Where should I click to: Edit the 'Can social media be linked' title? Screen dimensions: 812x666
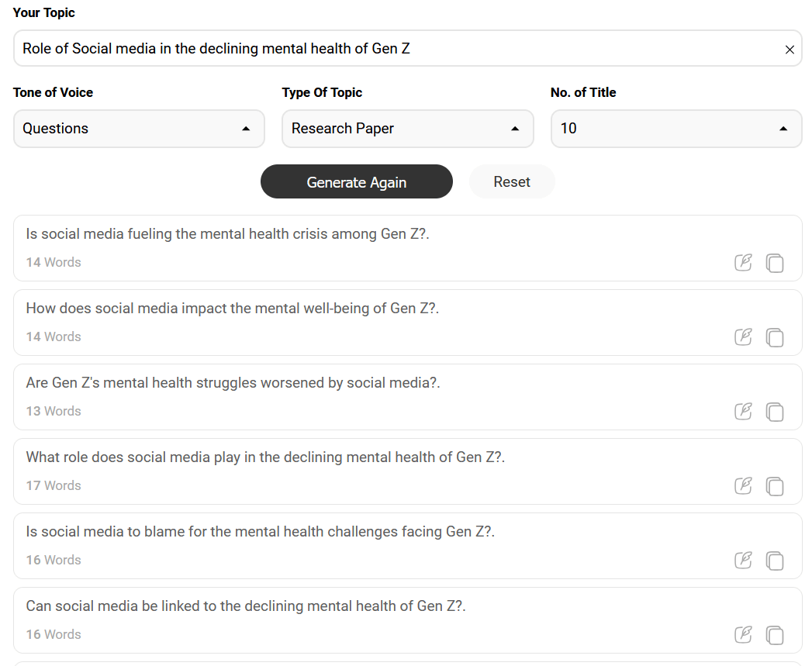pyautogui.click(x=743, y=635)
